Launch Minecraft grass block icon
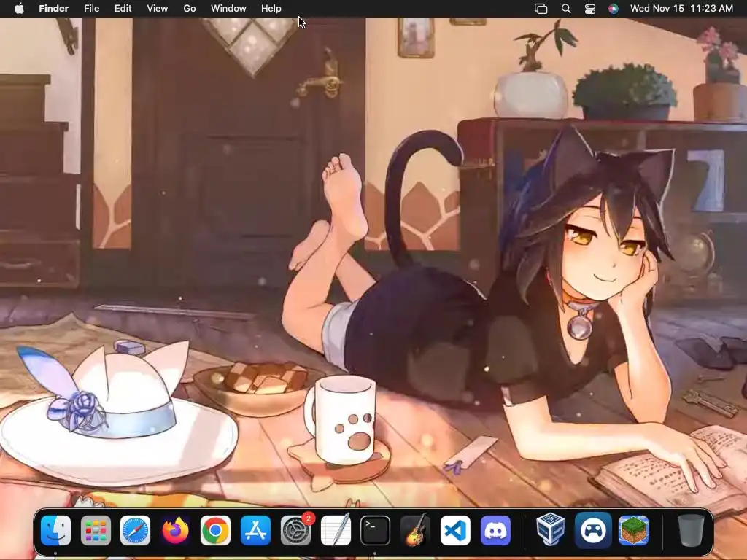The height and width of the screenshot is (560, 747). point(634,530)
